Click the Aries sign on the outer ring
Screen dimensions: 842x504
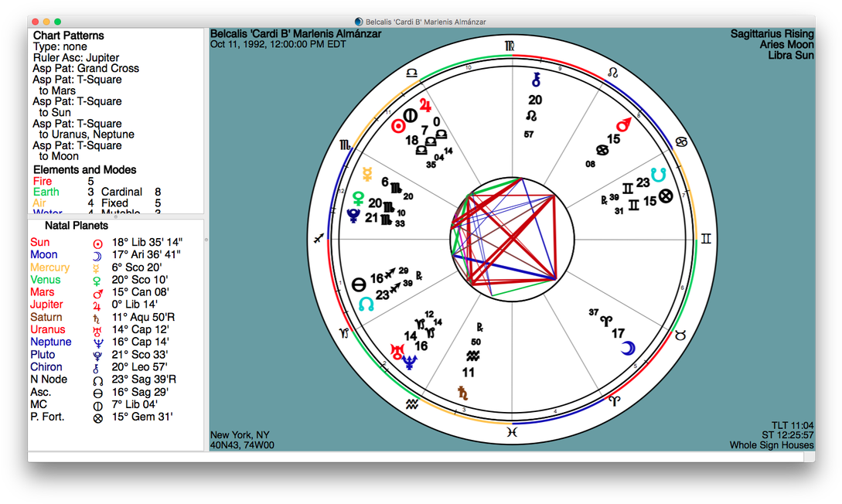614,400
